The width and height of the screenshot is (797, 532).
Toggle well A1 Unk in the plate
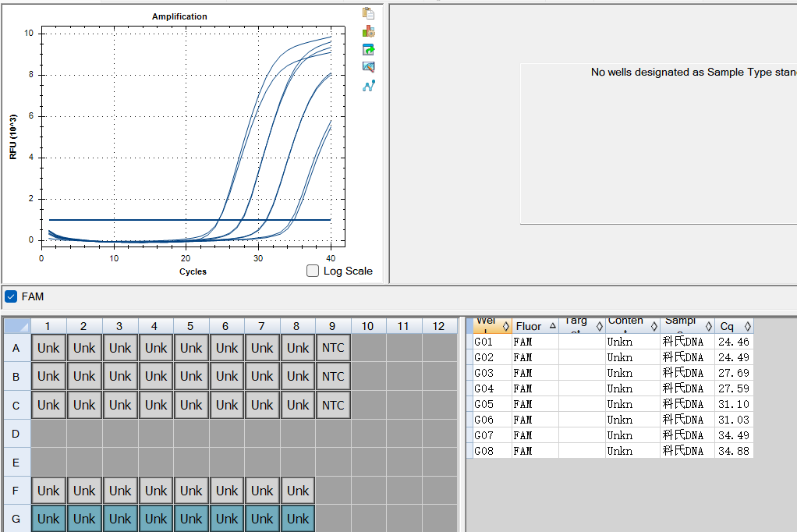48,348
